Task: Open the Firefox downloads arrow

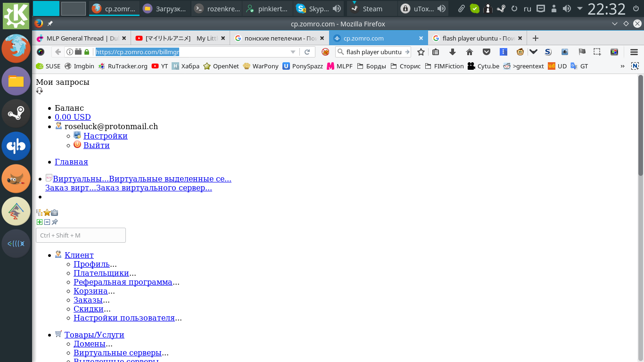Action: coord(453,52)
